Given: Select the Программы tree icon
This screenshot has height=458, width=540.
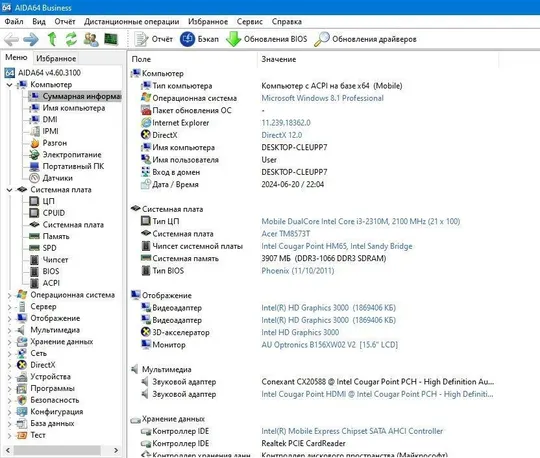Looking at the screenshot, I should pos(22,389).
